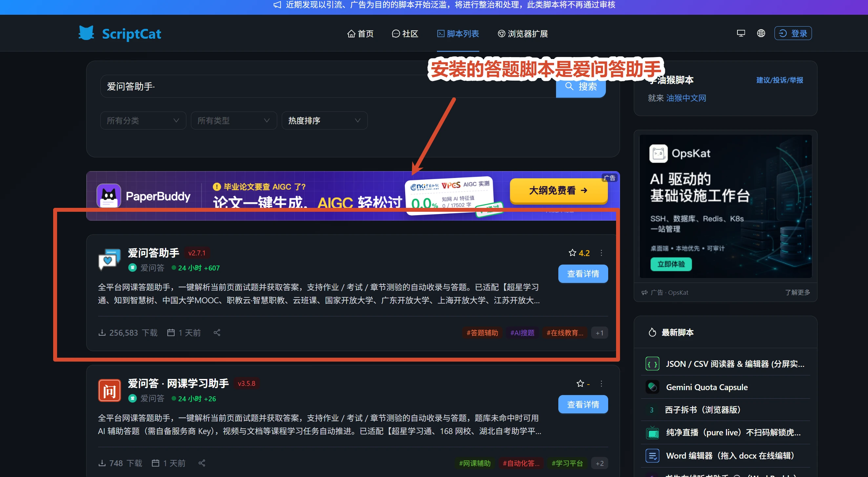Image resolution: width=868 pixels, height=477 pixels.
Task: Click the 登录 login button
Action: [x=793, y=33]
